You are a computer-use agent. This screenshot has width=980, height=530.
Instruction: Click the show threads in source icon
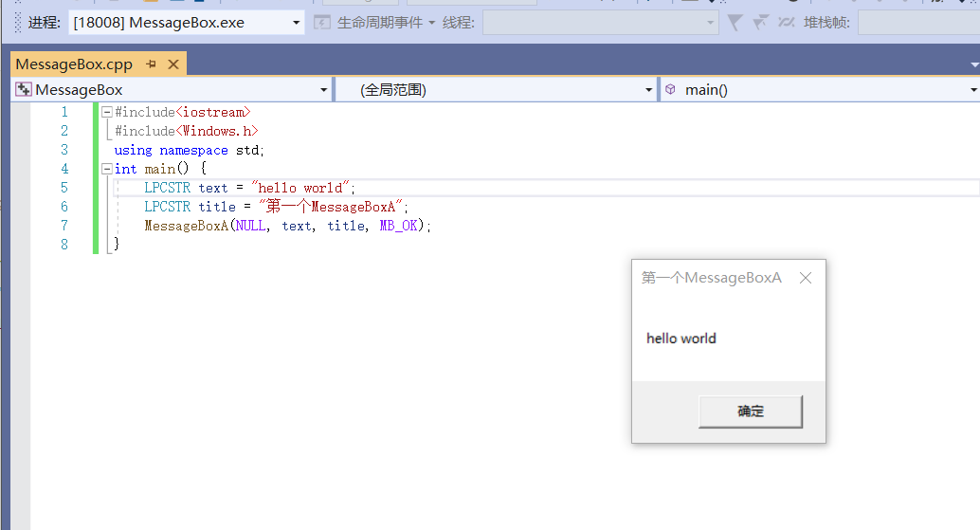coord(787,23)
